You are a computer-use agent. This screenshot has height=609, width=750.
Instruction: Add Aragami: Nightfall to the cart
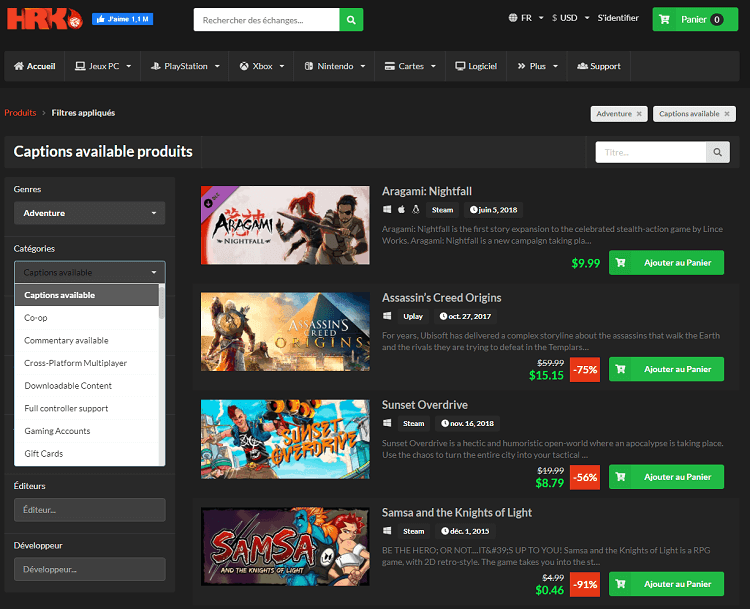pos(666,263)
